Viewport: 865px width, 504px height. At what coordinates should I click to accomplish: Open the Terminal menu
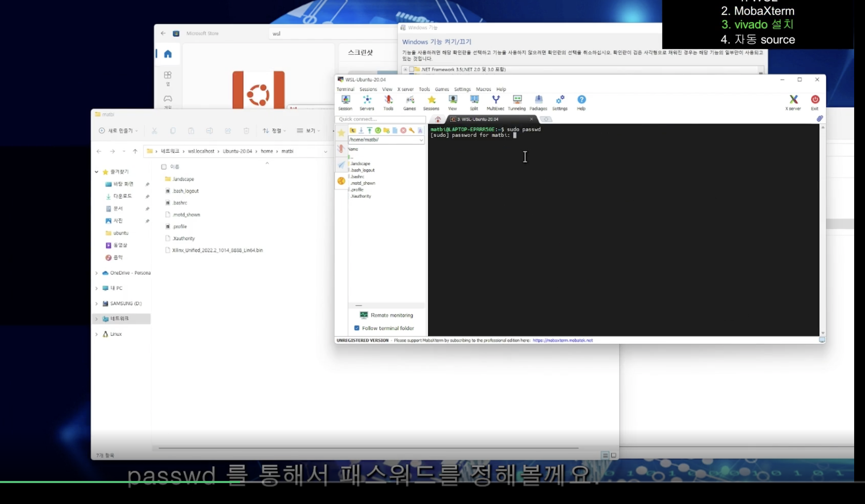coord(345,89)
